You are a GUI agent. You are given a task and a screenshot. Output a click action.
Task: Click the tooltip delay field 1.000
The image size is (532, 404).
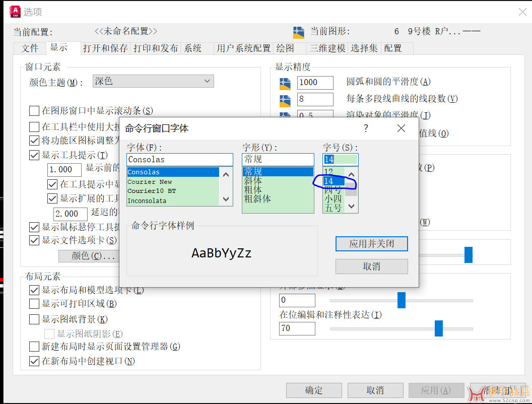64,170
